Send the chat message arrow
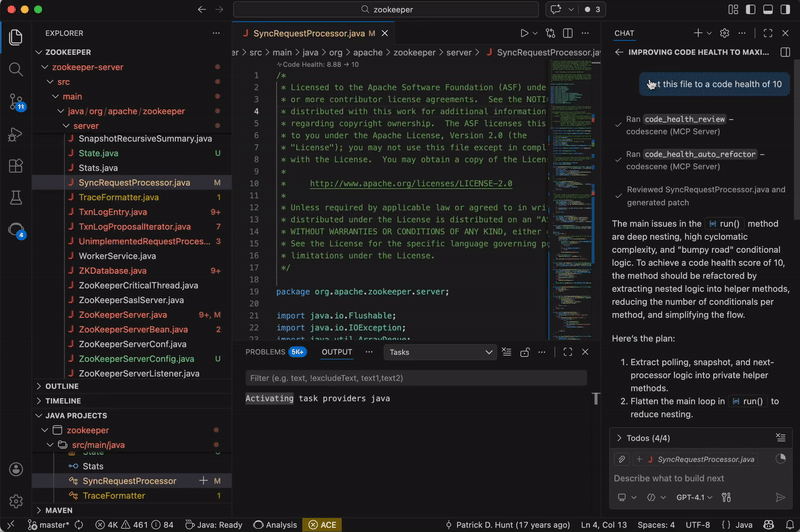The width and height of the screenshot is (800, 532). point(780,497)
